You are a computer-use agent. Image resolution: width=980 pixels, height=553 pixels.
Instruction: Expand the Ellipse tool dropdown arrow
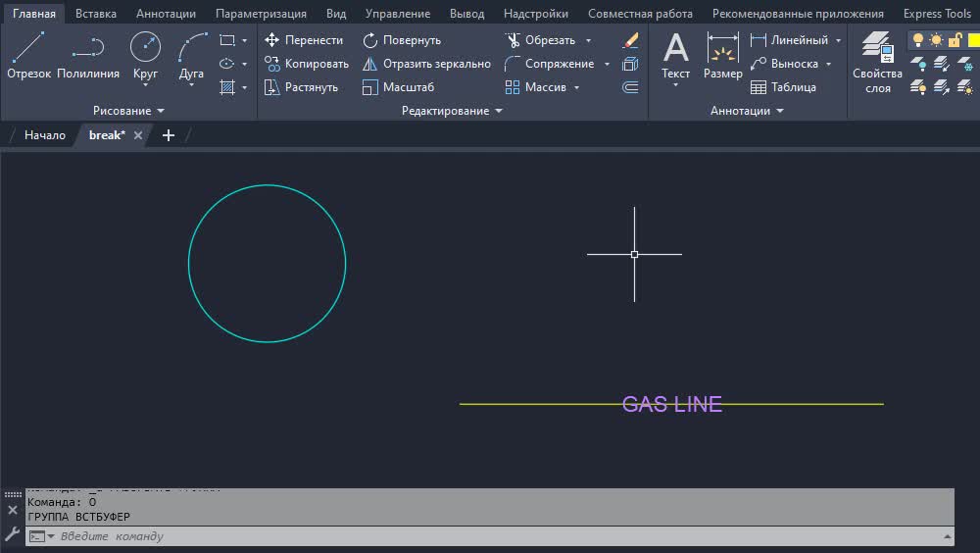click(x=244, y=65)
